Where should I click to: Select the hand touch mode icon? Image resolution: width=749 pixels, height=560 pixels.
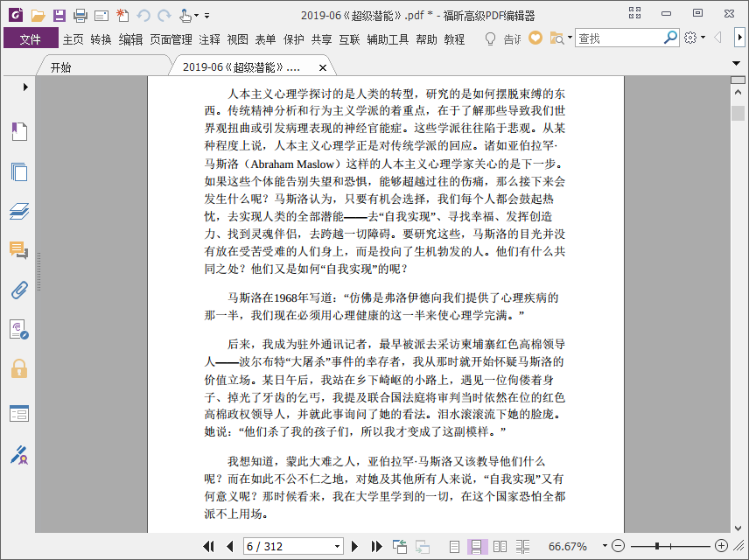click(185, 16)
